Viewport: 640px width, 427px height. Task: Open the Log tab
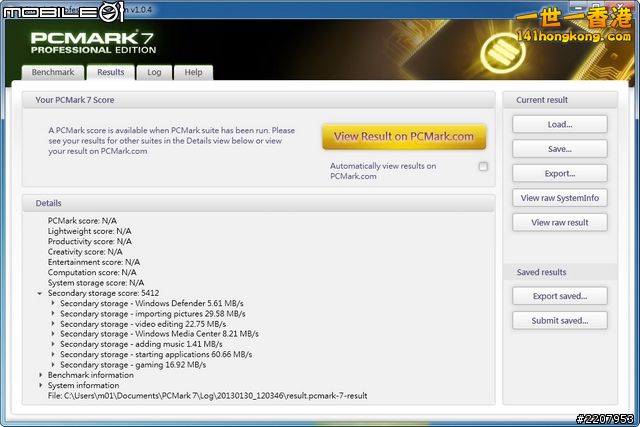(x=154, y=72)
